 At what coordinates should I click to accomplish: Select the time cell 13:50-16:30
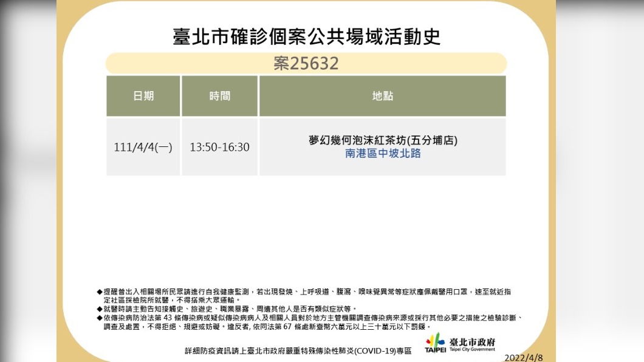click(220, 148)
